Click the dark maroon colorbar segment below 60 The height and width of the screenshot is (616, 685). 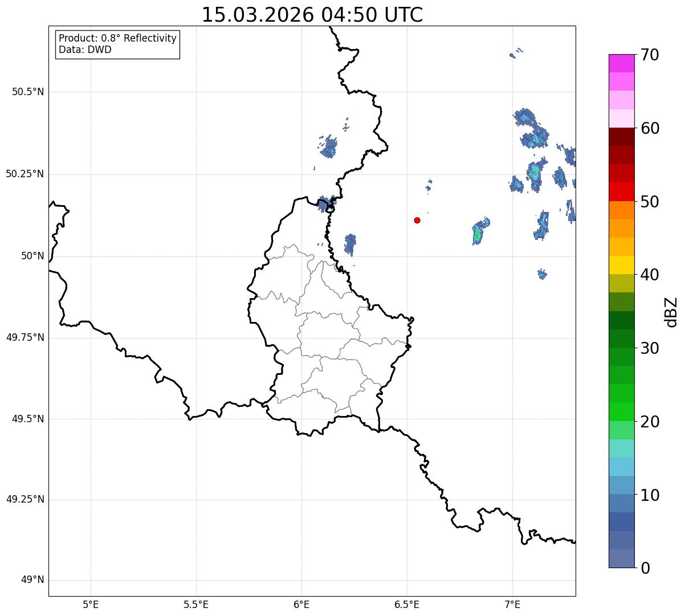621,137
